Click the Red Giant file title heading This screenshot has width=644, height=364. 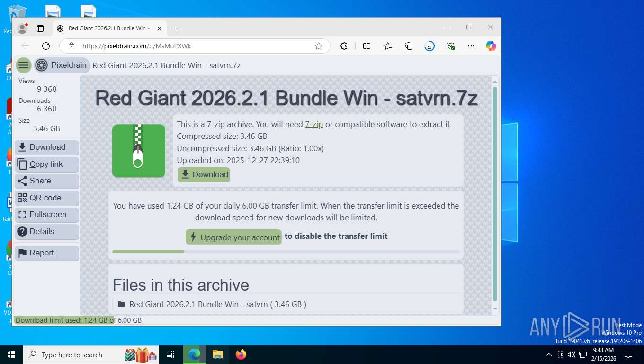[x=286, y=98]
